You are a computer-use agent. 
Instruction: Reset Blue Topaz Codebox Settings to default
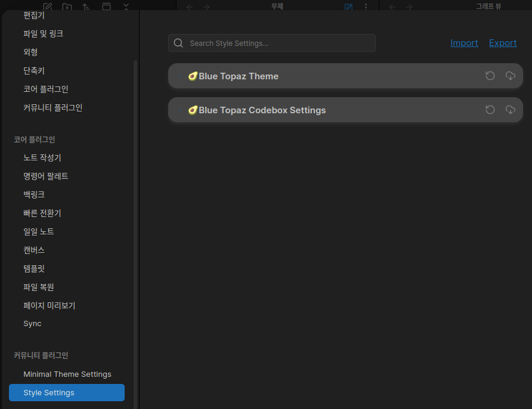[490, 110]
